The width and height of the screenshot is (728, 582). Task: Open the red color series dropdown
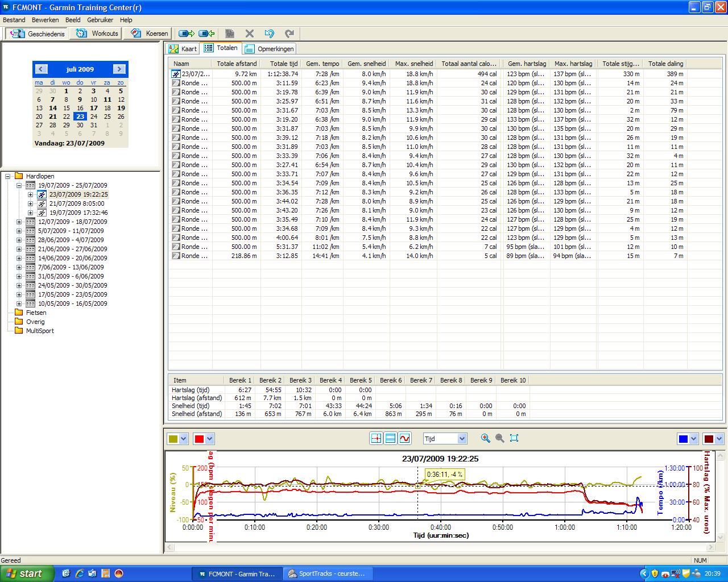point(210,439)
